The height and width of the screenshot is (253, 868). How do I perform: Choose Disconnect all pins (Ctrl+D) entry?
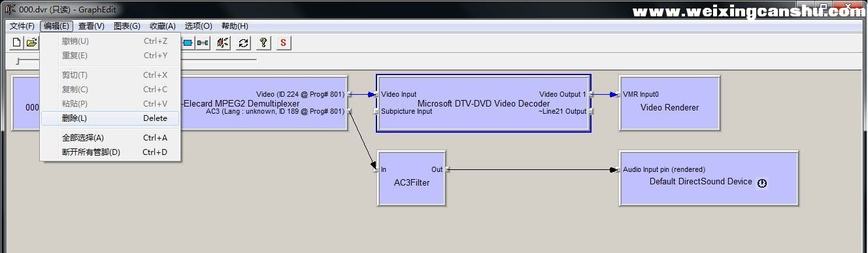click(110, 152)
